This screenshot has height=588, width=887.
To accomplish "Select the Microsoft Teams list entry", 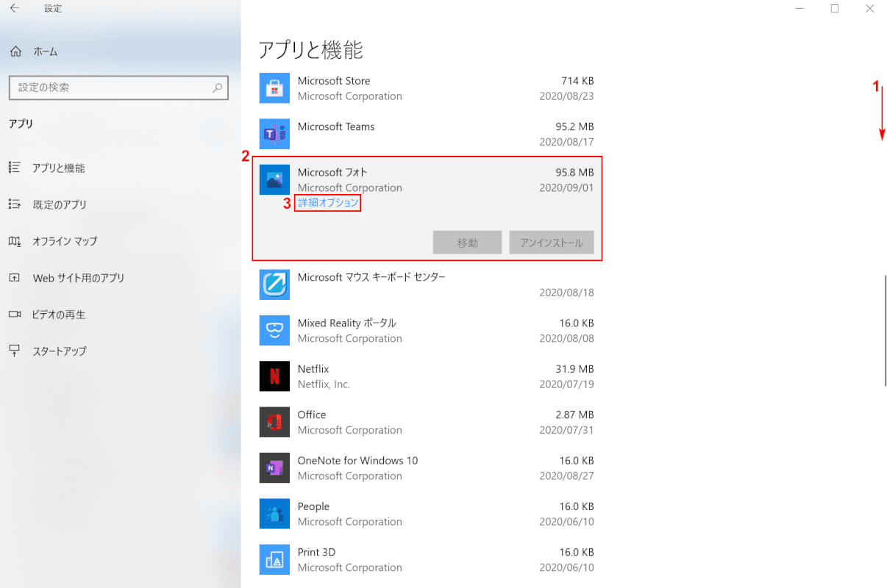I will coord(427,134).
